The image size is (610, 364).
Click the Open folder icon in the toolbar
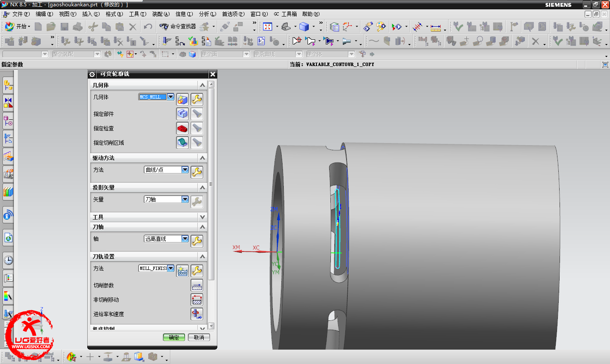pos(51,27)
